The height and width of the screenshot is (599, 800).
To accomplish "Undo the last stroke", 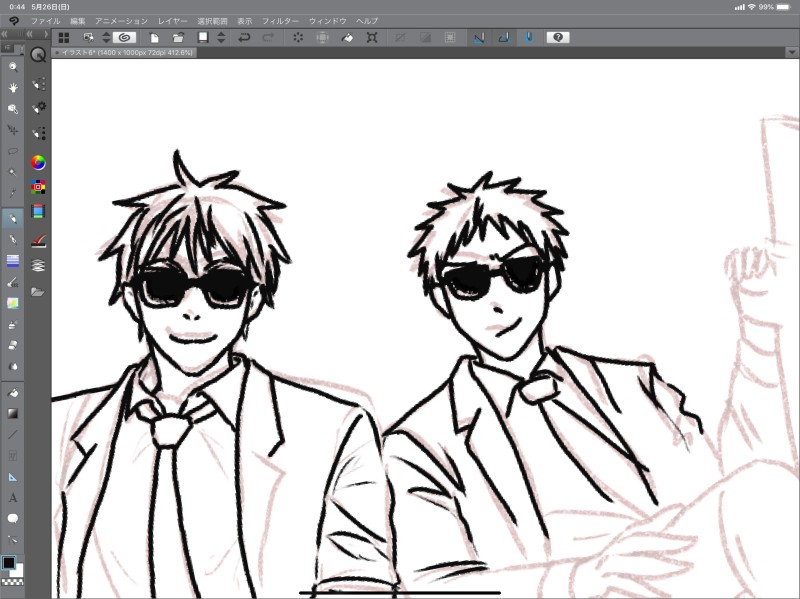I will pos(244,37).
